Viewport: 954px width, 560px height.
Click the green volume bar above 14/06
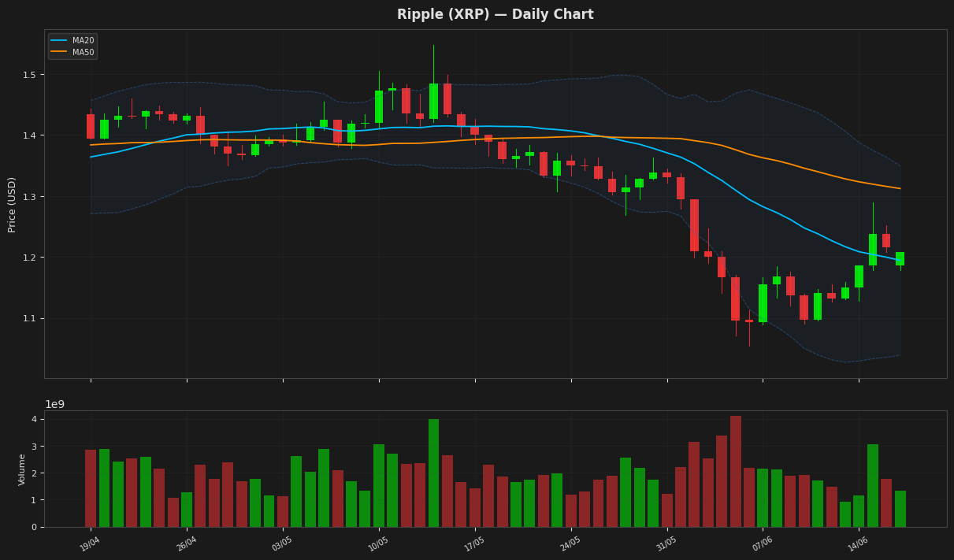[859, 511]
